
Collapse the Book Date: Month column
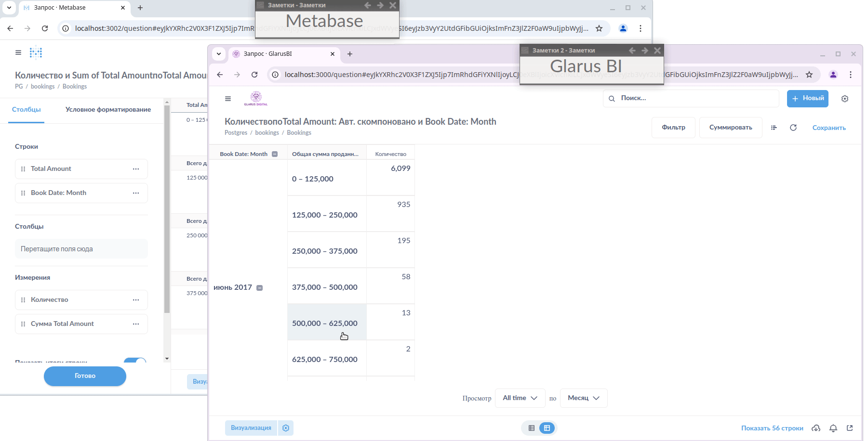click(275, 154)
